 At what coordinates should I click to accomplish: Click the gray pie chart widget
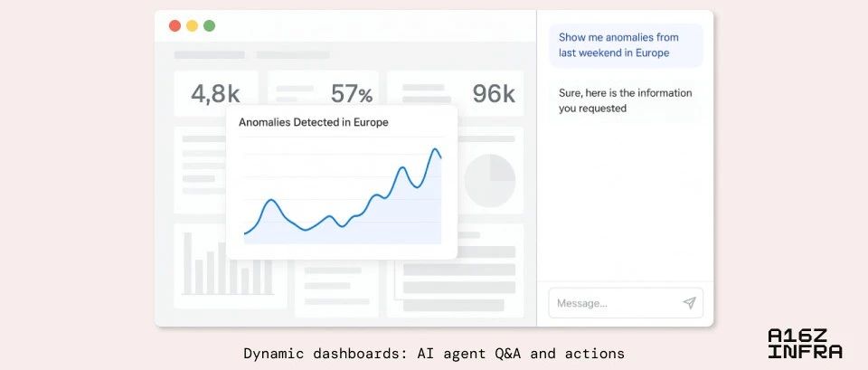tap(490, 181)
